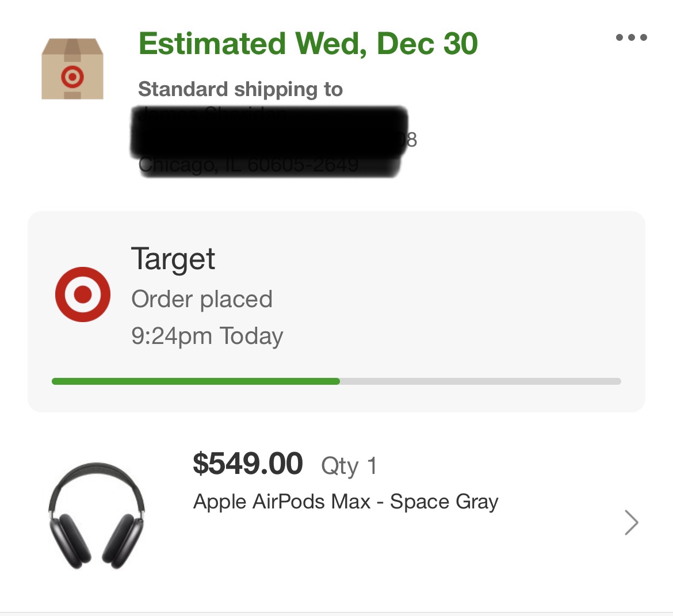
Task: Click the Qty 1 label
Action: point(349,466)
